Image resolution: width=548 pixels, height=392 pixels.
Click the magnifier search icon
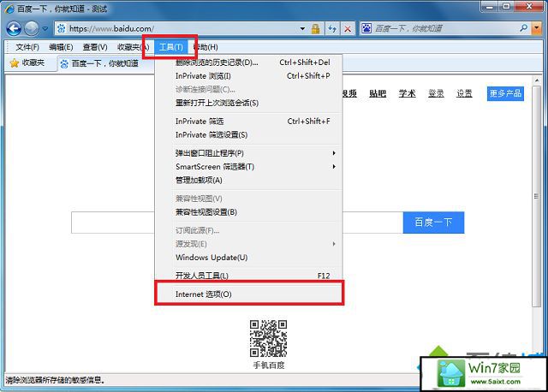(x=523, y=28)
